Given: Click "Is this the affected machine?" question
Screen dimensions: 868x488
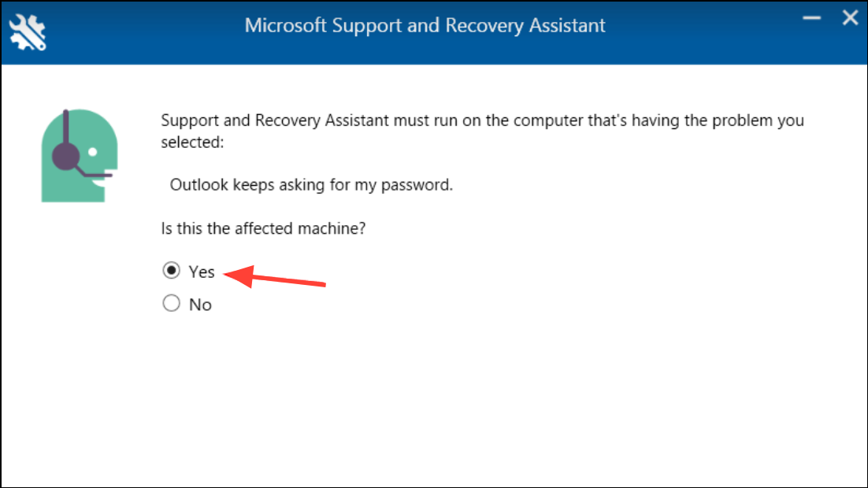Looking at the screenshot, I should (264, 228).
